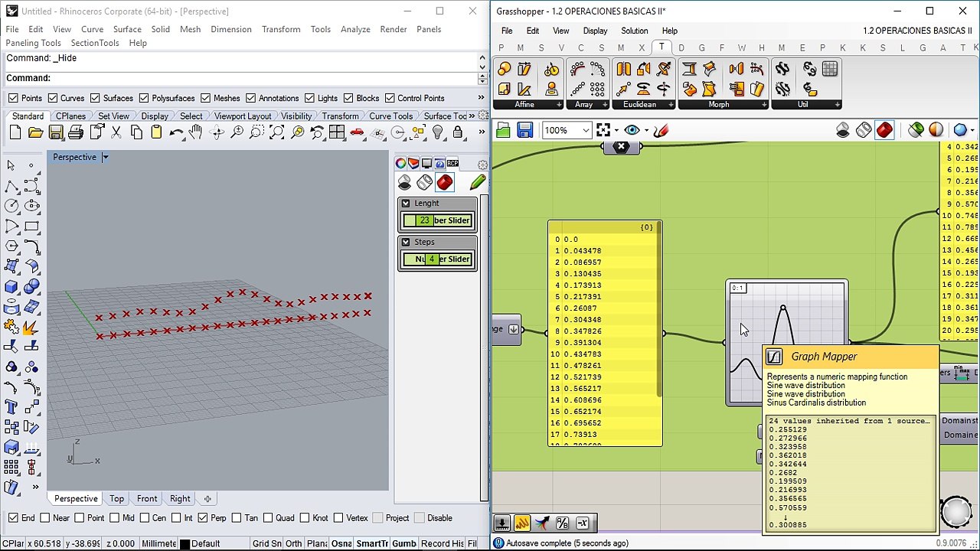Open the Grasshopper 100% zoom dropdown
This screenshot has height=551, width=980.
pos(586,131)
